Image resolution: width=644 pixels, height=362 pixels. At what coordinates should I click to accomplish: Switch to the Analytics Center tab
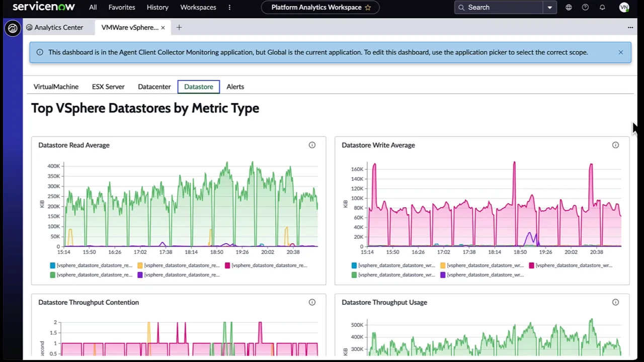click(x=54, y=27)
